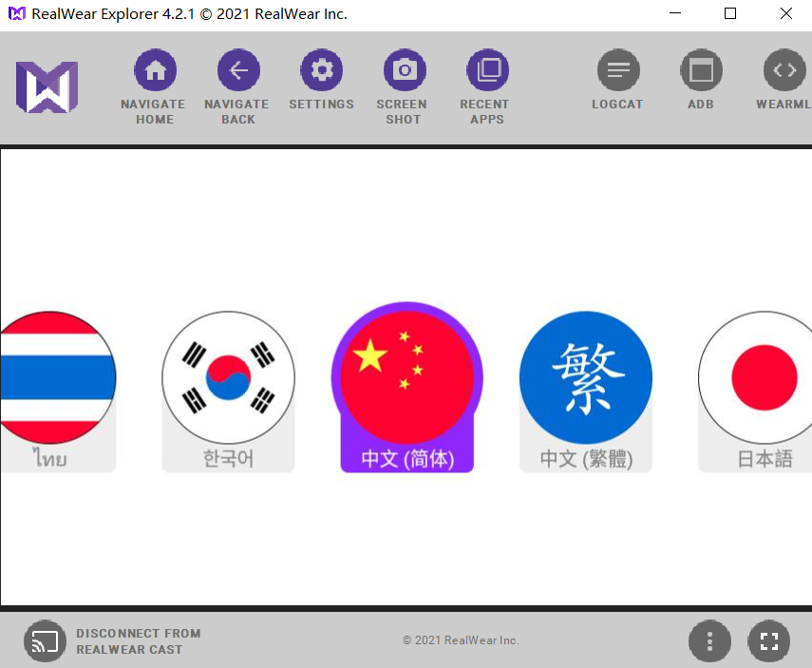Screen dimensions: 812x668
Task: Select the Simplified Chinese flag
Action: point(406,377)
